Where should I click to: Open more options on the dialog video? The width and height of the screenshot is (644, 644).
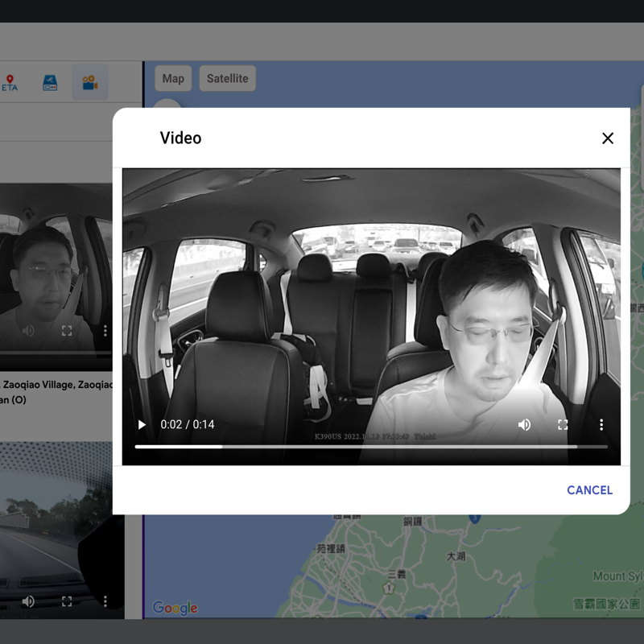601,424
